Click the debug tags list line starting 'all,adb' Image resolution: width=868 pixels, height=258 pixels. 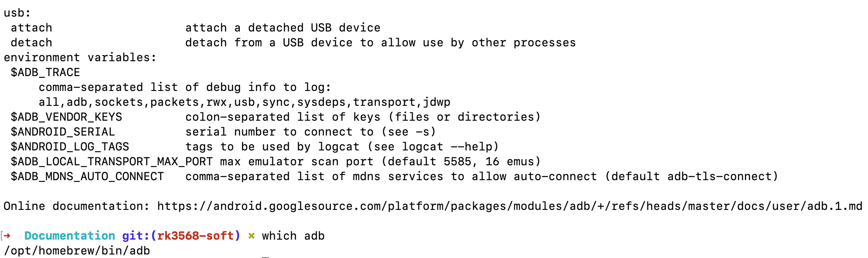(245, 102)
